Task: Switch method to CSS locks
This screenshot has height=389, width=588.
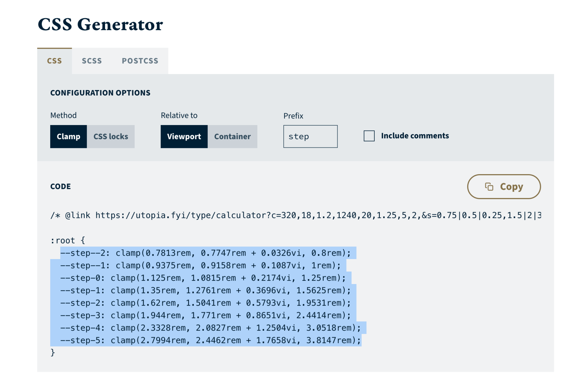Action: click(111, 137)
